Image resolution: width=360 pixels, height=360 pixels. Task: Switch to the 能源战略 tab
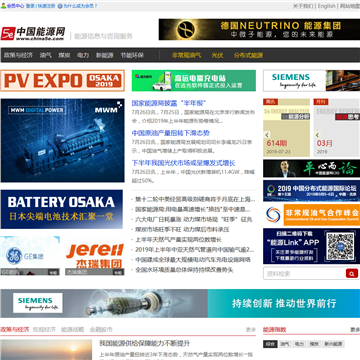click(72, 330)
